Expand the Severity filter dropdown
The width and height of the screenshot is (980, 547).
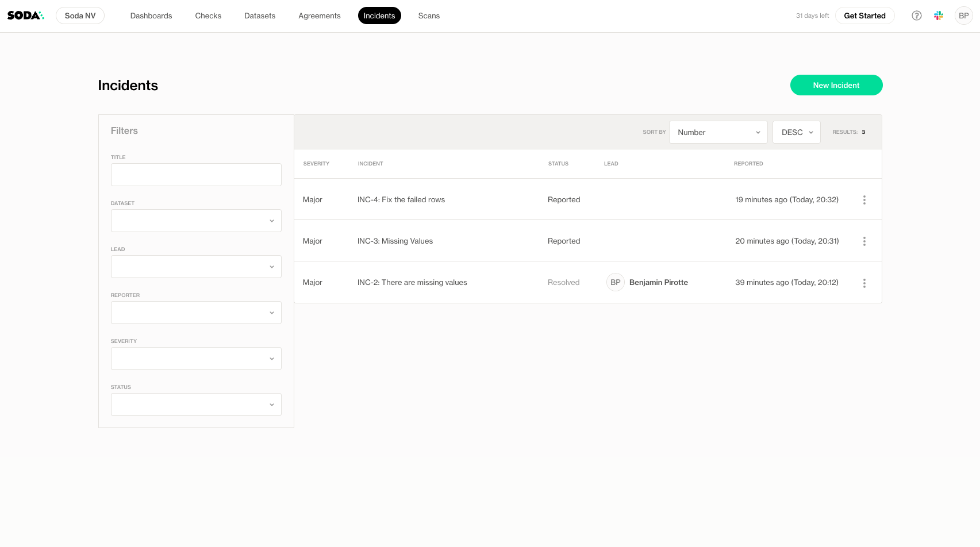click(x=196, y=359)
